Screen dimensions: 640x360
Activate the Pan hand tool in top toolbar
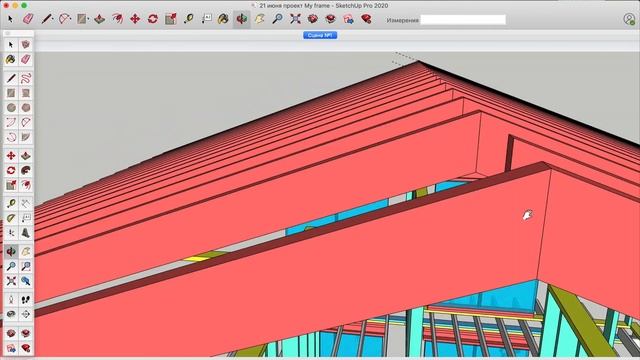coord(260,19)
